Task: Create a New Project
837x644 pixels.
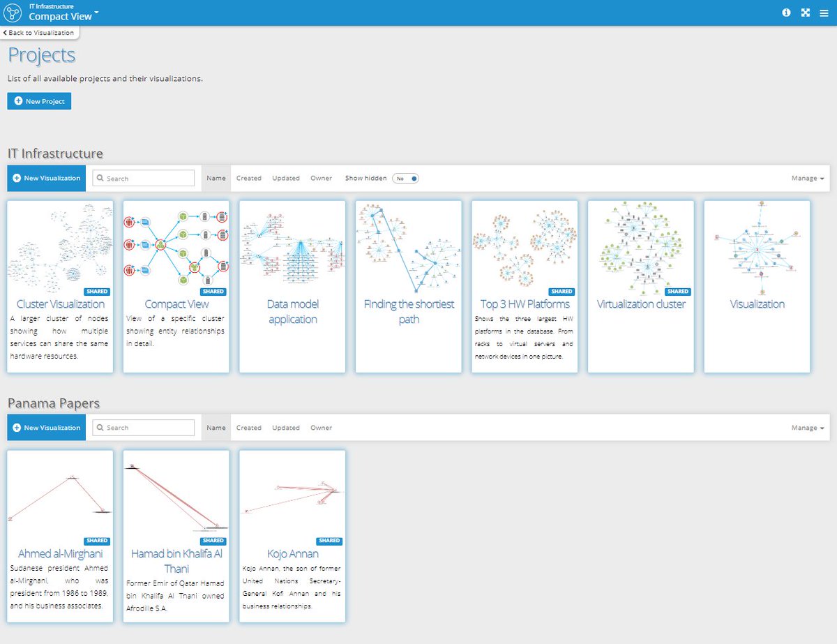Action: tap(39, 101)
